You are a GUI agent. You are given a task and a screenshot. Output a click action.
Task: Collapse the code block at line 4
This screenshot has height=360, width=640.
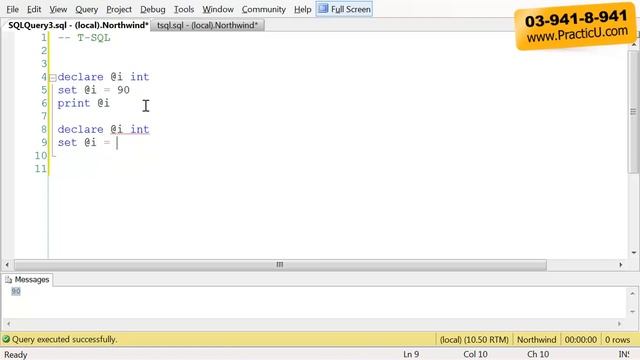53,78
